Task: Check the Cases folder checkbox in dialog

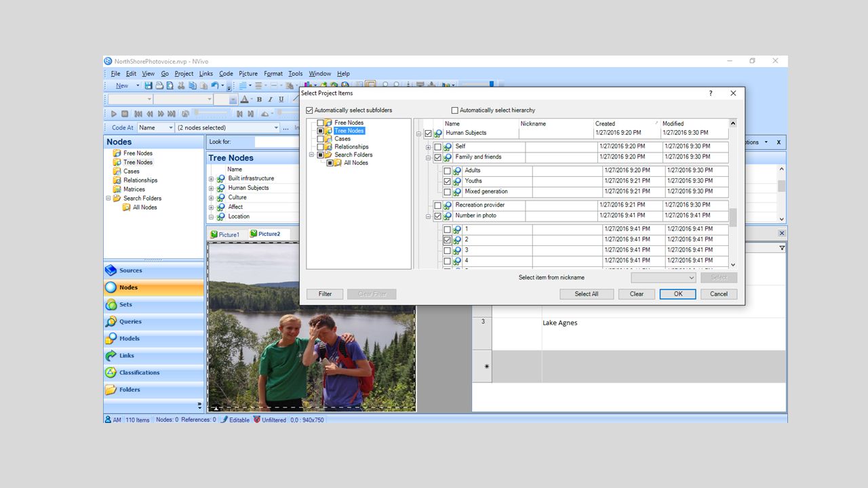Action: pos(321,139)
